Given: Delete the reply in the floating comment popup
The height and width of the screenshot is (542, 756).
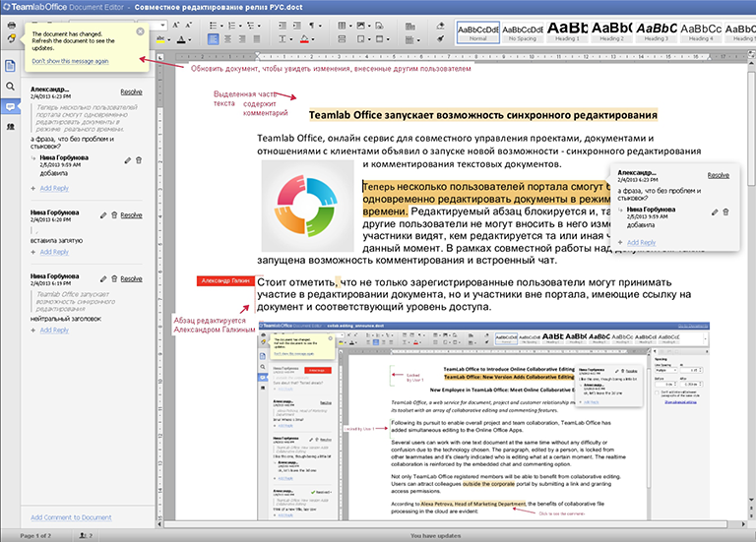Looking at the screenshot, I should (725, 212).
